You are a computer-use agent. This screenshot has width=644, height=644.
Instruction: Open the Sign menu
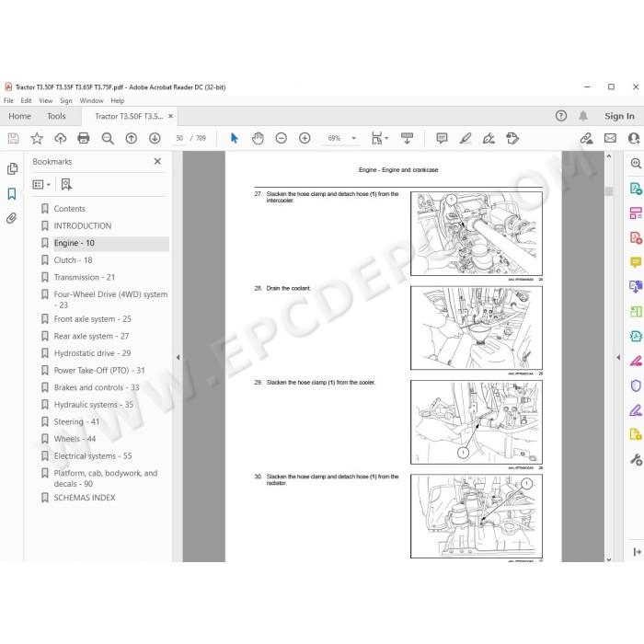pos(65,100)
